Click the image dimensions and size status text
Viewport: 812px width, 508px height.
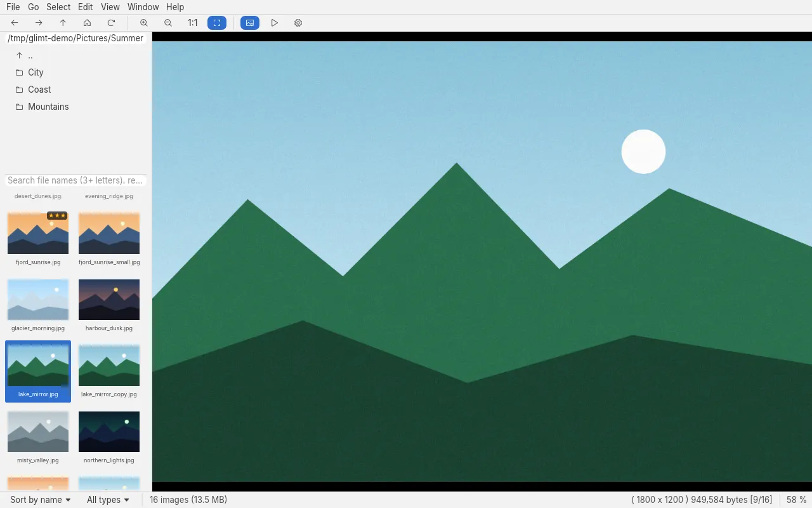[x=702, y=500]
